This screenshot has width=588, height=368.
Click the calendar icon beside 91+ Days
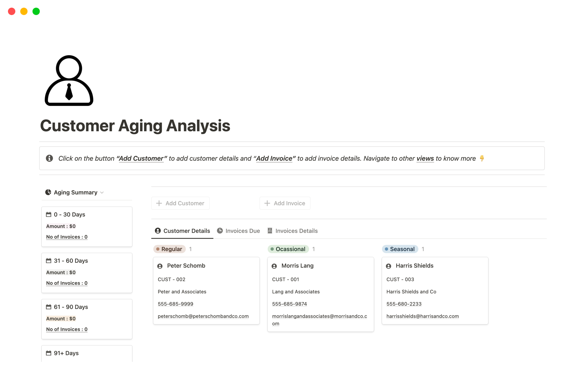click(x=49, y=353)
